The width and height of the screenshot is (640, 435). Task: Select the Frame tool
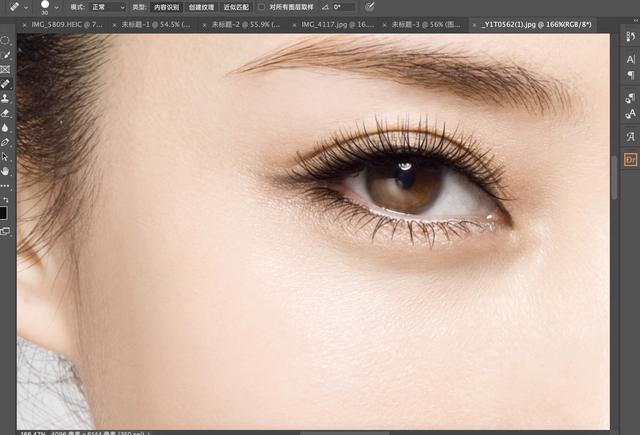pos(5,69)
